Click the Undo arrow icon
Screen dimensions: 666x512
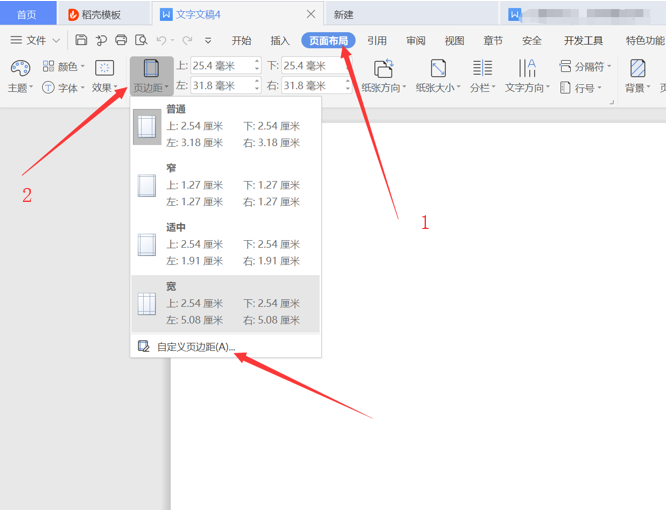pyautogui.click(x=161, y=40)
